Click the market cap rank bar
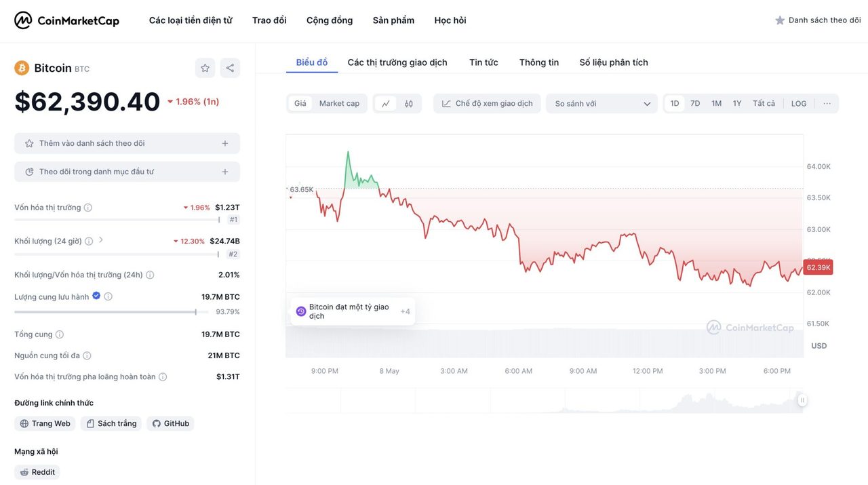 (117, 220)
